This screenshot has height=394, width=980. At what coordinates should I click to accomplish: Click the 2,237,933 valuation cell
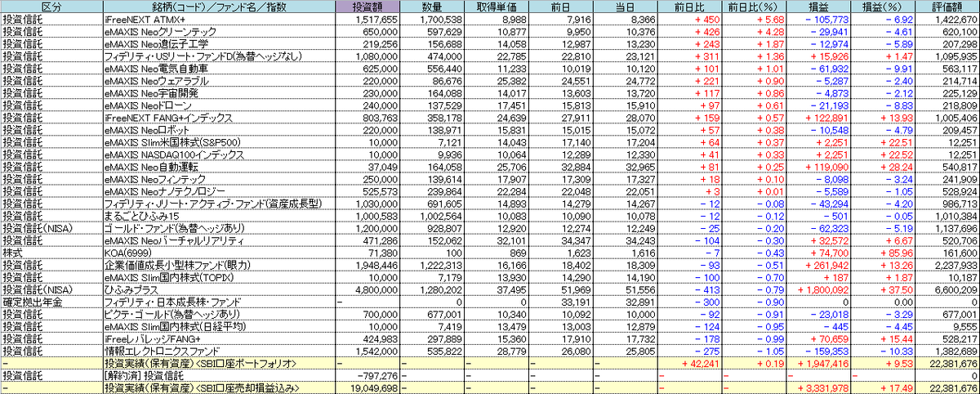pyautogui.click(x=947, y=265)
